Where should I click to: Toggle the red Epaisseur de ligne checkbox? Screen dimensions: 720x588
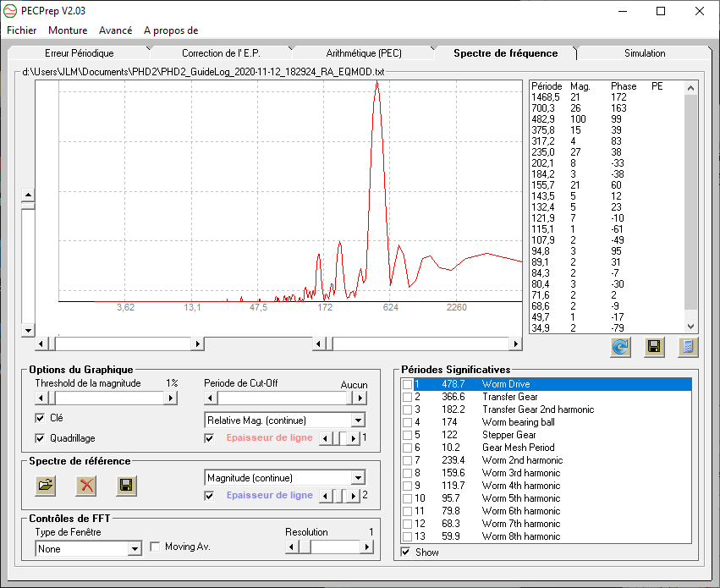point(209,438)
